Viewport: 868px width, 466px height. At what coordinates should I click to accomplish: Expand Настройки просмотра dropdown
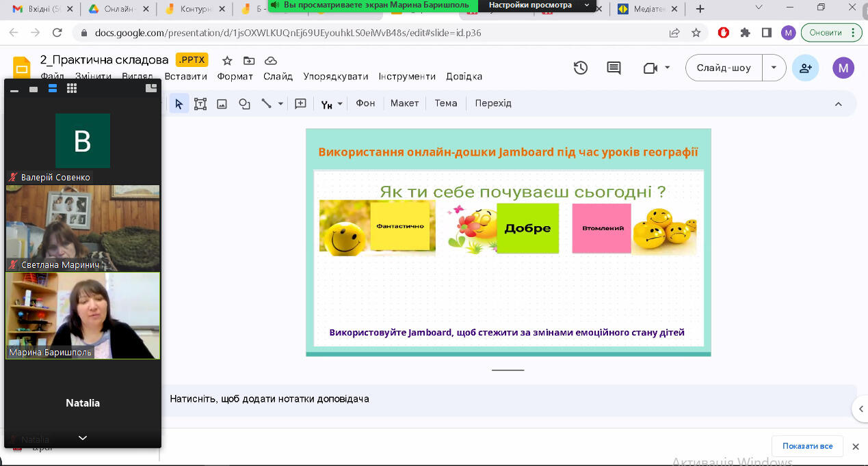(586, 5)
